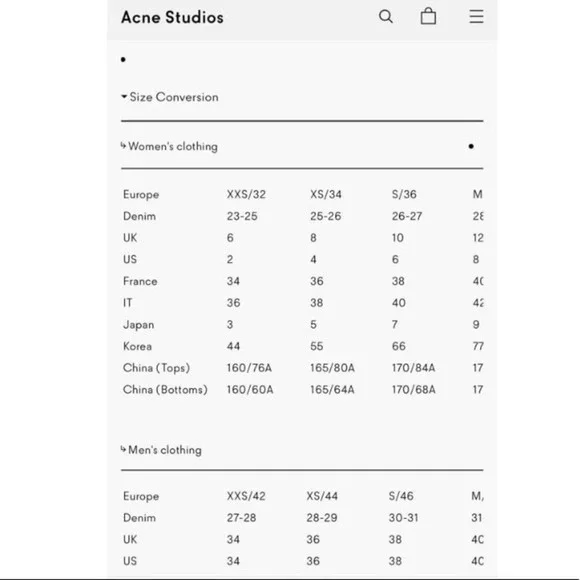Click the China (Tops) row label

pyautogui.click(x=156, y=368)
